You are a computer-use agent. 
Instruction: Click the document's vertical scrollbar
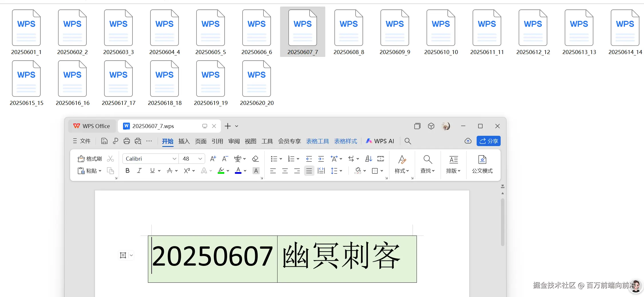click(x=502, y=222)
